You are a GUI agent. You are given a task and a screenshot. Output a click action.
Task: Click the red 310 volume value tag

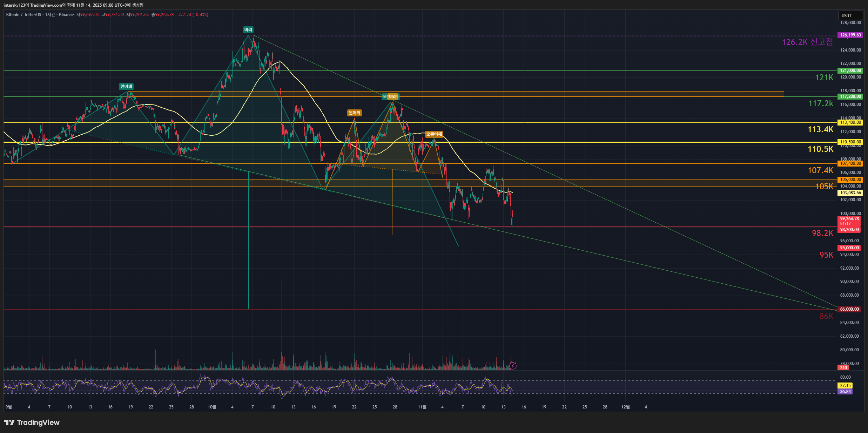(x=843, y=368)
